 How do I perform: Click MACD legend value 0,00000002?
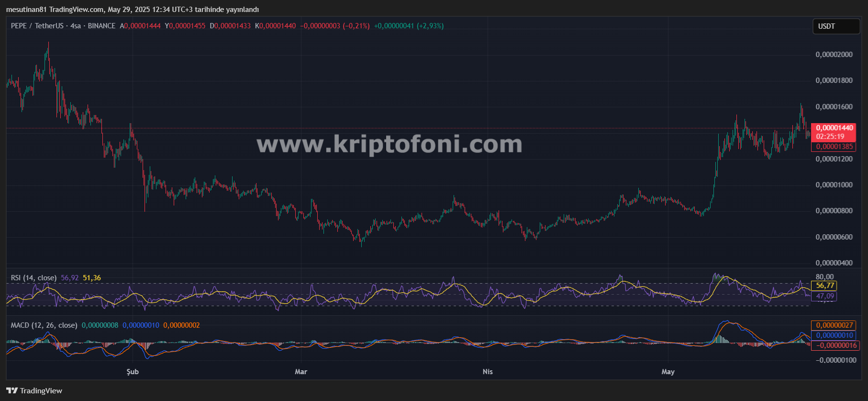point(181,325)
